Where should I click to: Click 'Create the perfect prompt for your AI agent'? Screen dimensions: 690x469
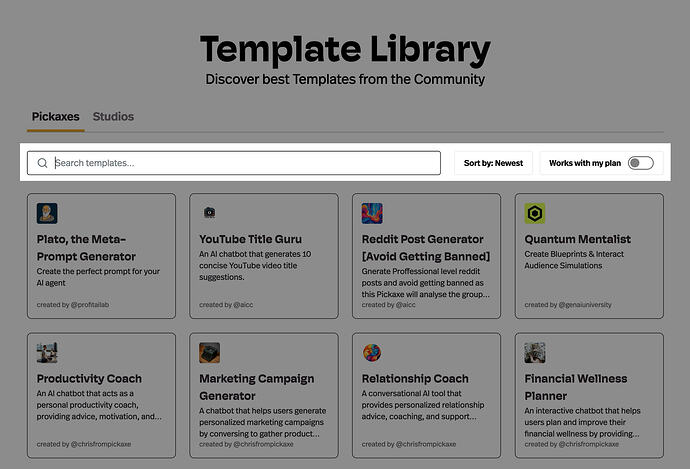tap(98, 277)
